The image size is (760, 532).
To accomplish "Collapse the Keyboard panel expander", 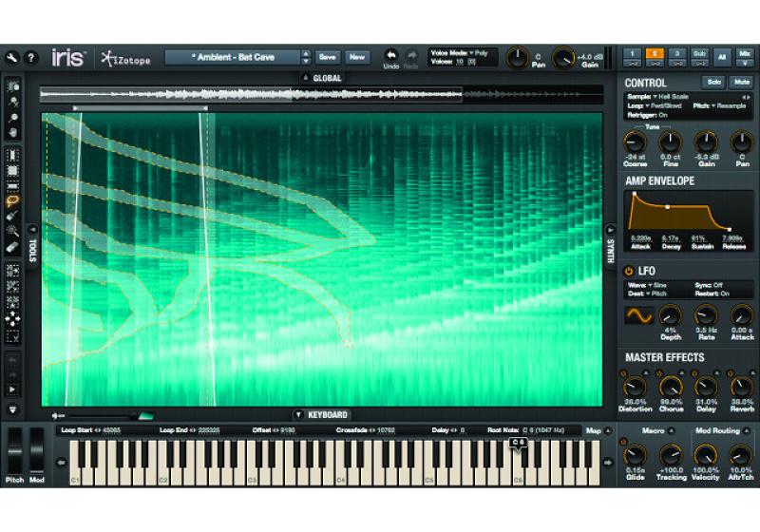I will (297, 414).
